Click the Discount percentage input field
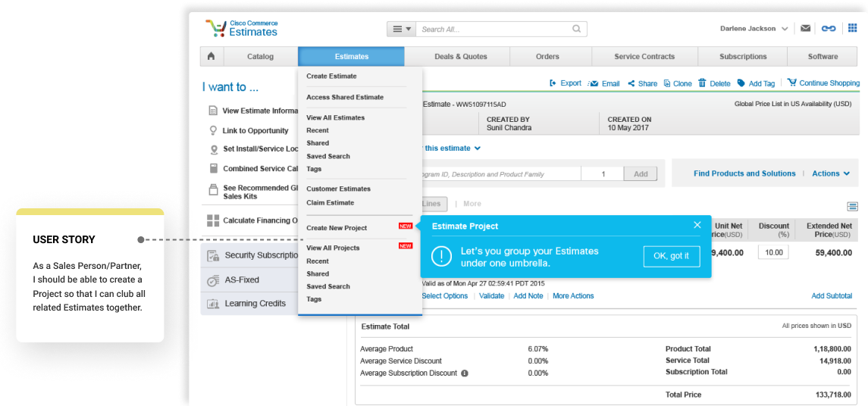Screen dimensions: 868x406 click(x=773, y=252)
